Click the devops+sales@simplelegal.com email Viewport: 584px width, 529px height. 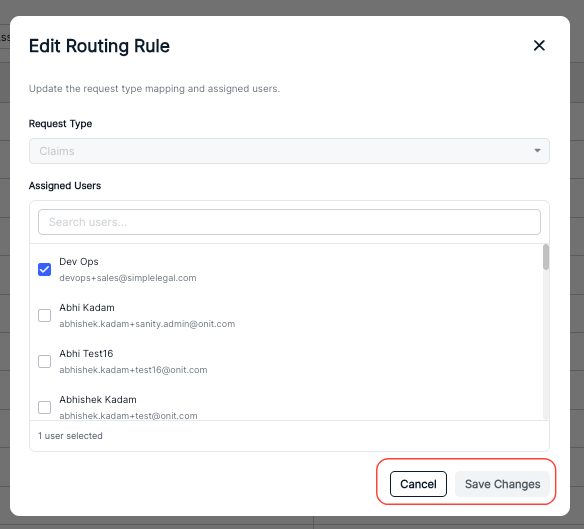coord(128,278)
